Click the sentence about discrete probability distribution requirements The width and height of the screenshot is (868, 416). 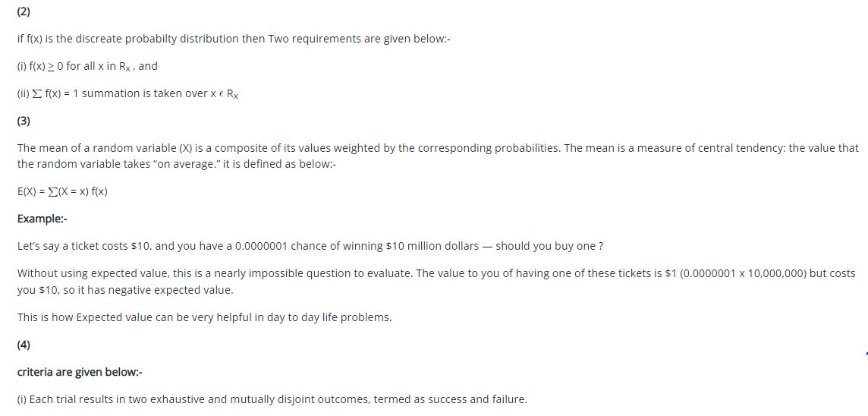(x=234, y=39)
